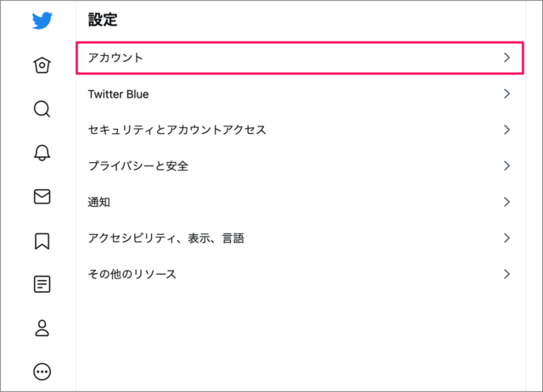Open the More options circle icon
Screen dimensions: 543x392
pos(42,372)
